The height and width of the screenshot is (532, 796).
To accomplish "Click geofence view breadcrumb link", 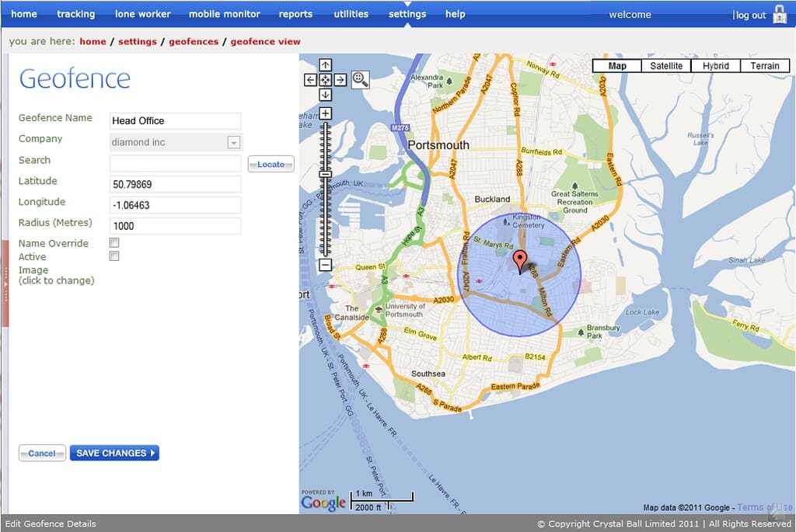I will click(x=266, y=42).
